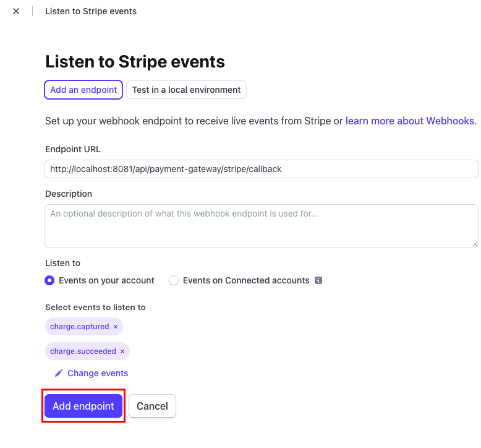Switch to the Add an endpoint tab
The height and width of the screenshot is (448, 481).
coord(83,90)
